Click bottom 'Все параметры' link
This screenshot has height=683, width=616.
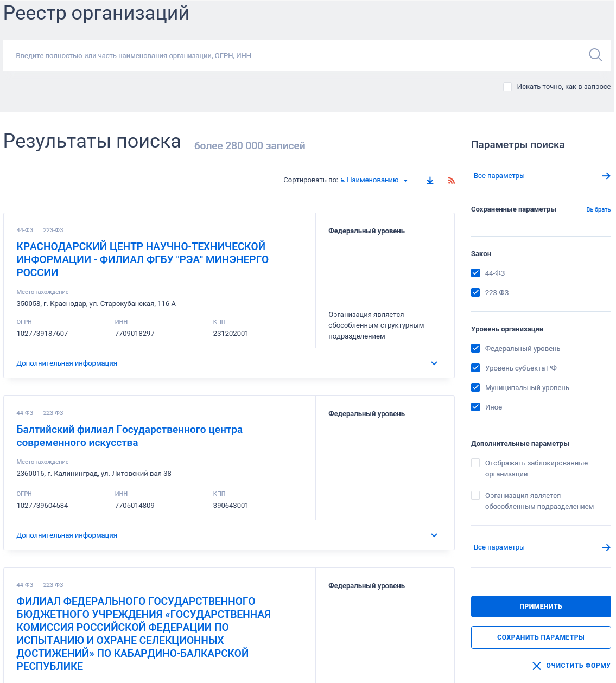point(499,547)
